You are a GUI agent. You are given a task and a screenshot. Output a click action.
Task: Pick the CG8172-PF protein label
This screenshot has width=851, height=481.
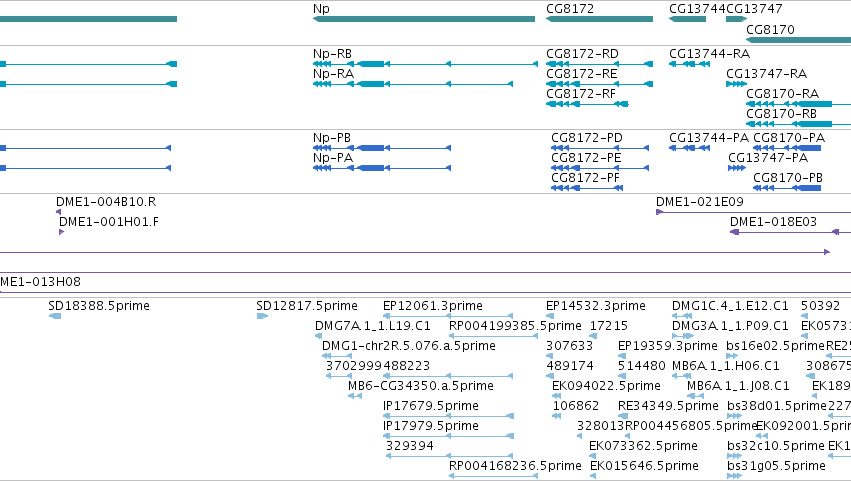[x=586, y=178]
